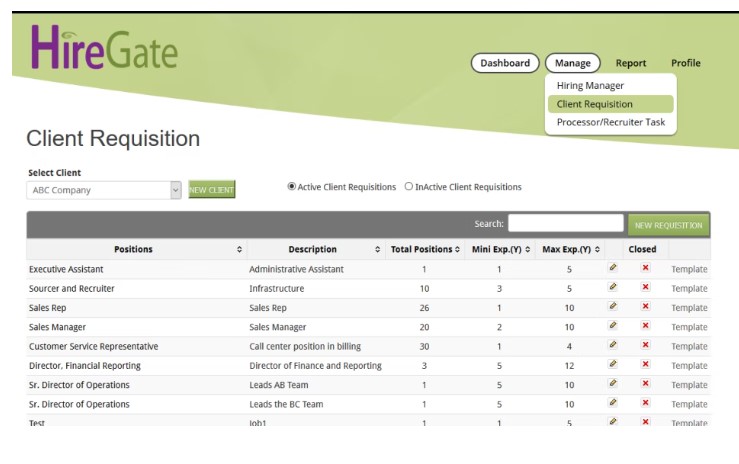Go to the Dashboard tab
The width and height of the screenshot is (739, 464).
click(x=505, y=63)
